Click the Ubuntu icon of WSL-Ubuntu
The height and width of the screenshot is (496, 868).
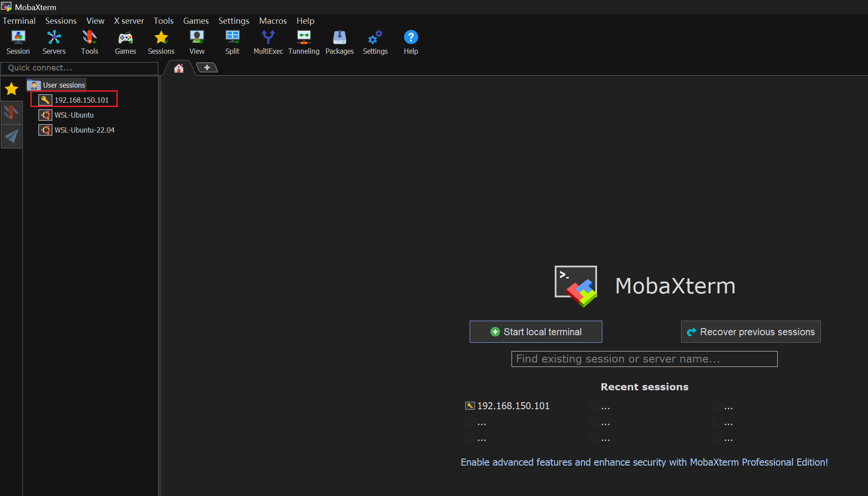click(45, 115)
